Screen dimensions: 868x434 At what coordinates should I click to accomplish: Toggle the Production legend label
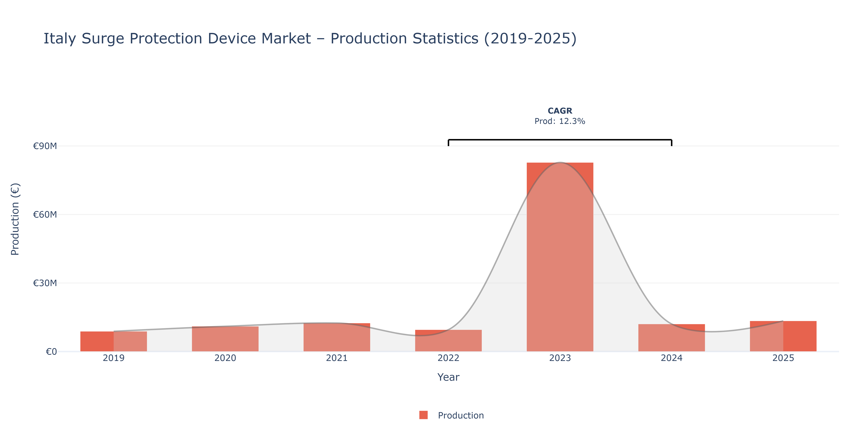coord(461,416)
